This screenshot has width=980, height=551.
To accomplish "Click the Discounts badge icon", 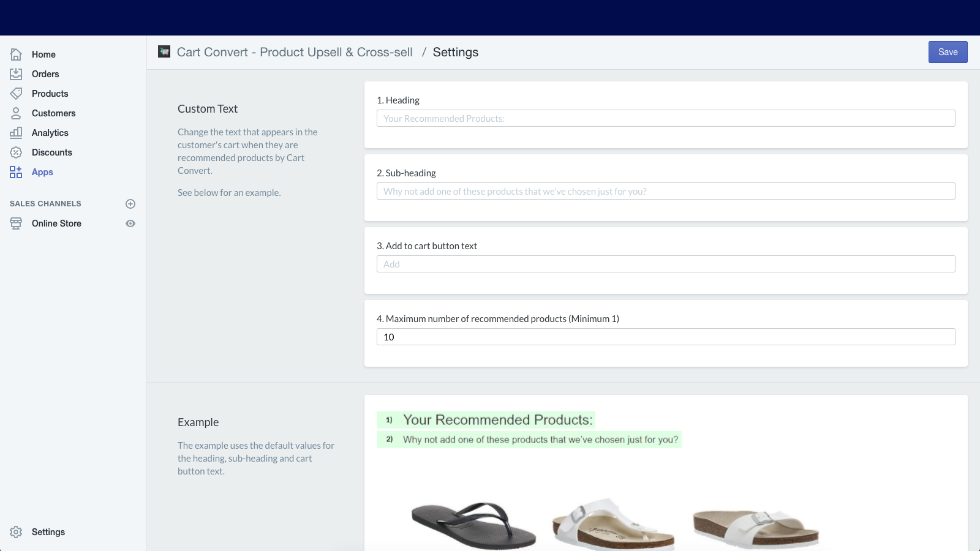I will tap(16, 152).
